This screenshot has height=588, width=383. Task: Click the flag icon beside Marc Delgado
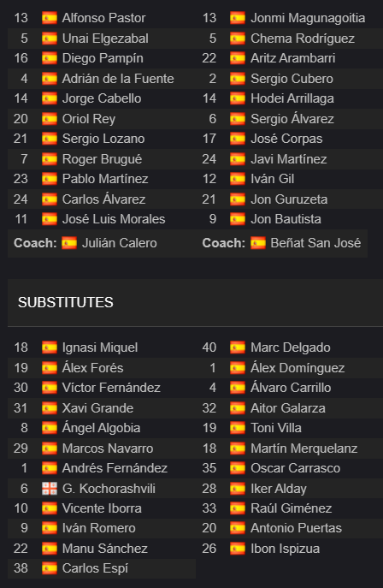tap(238, 347)
